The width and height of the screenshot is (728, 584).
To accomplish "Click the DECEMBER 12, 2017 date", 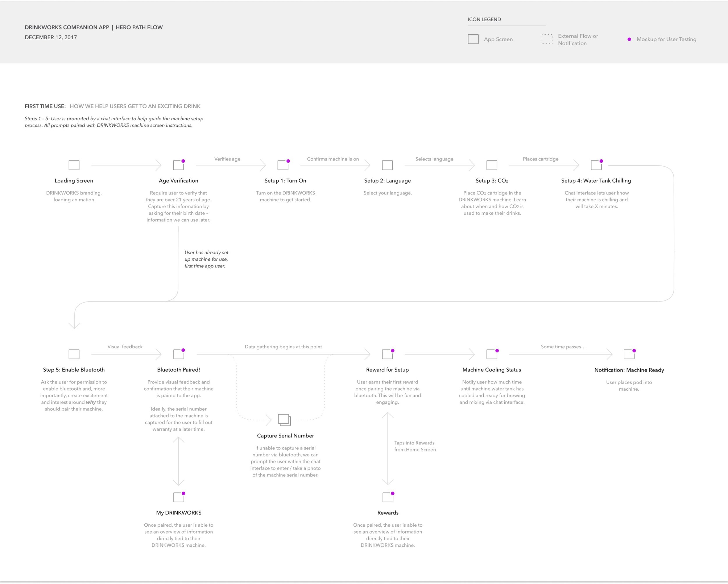I will [51, 38].
